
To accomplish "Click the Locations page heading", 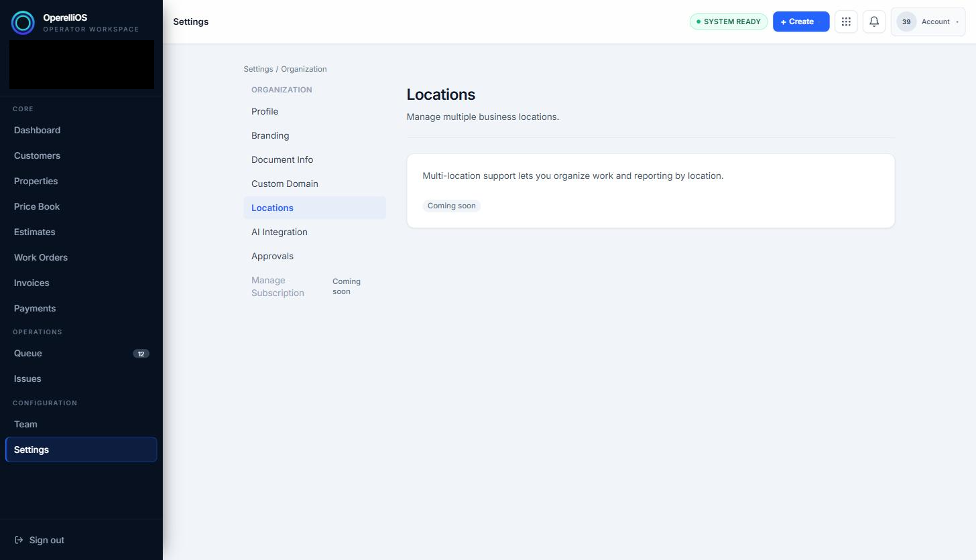I will [440, 94].
